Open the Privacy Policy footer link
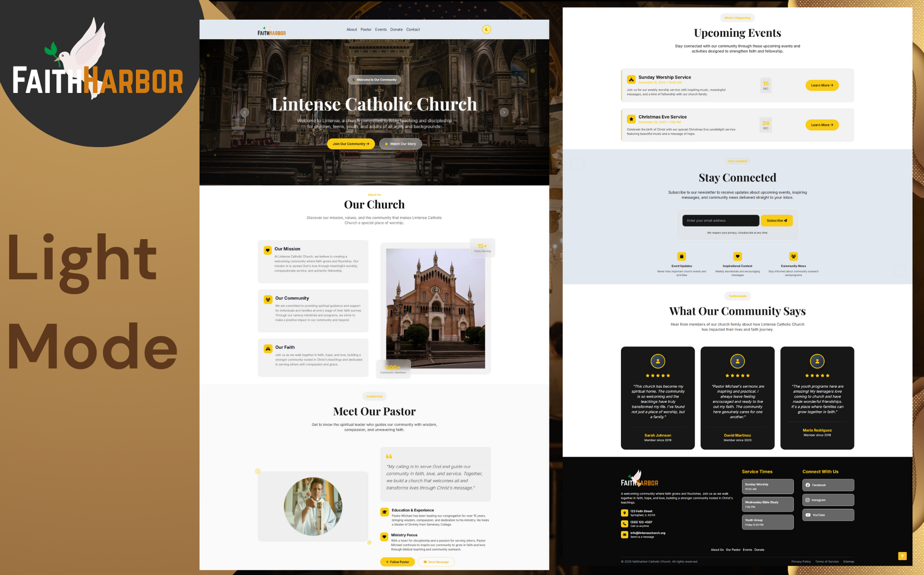This screenshot has height=575, width=924. pos(800,562)
